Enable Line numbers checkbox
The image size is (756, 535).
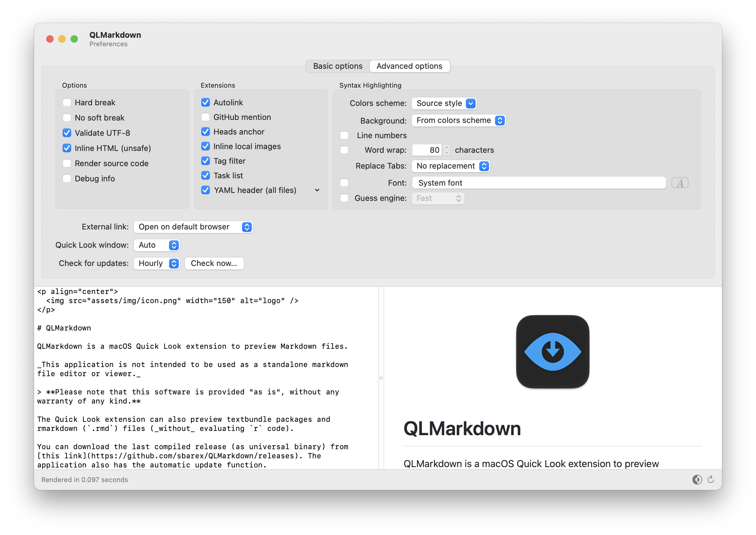(x=344, y=135)
